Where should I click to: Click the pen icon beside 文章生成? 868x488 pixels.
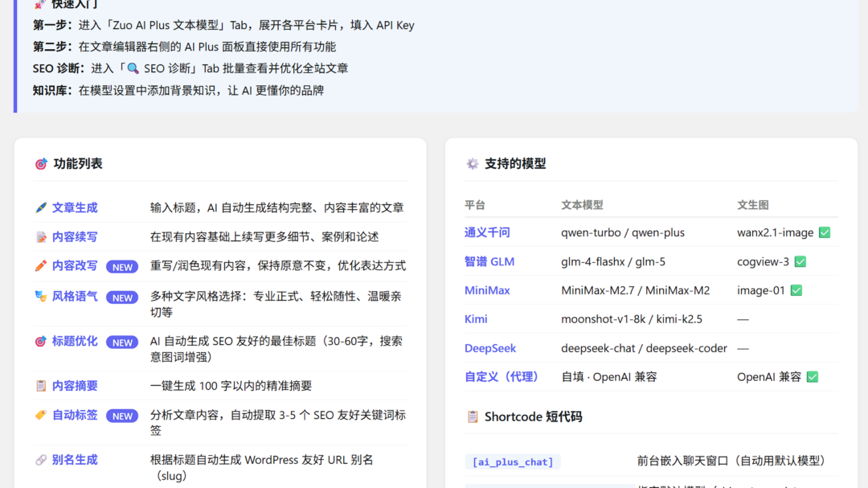(x=41, y=207)
